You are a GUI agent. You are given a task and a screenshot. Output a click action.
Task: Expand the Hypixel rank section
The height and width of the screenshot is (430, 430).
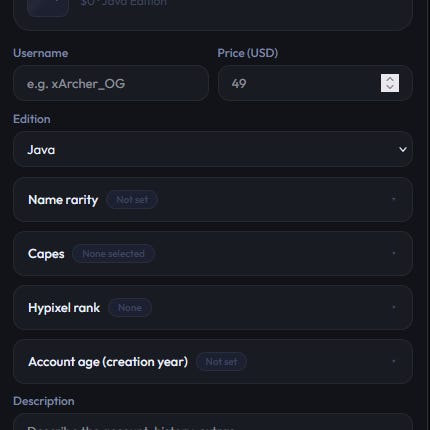pos(213,308)
